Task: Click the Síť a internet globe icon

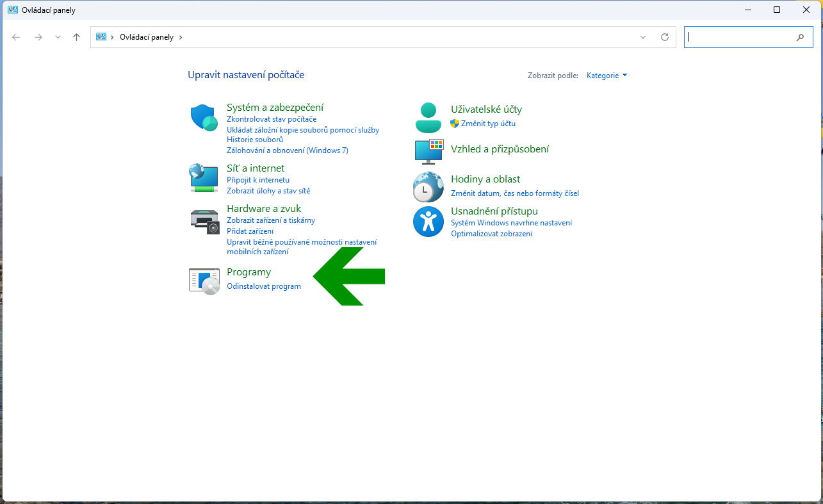Action: pyautogui.click(x=204, y=177)
